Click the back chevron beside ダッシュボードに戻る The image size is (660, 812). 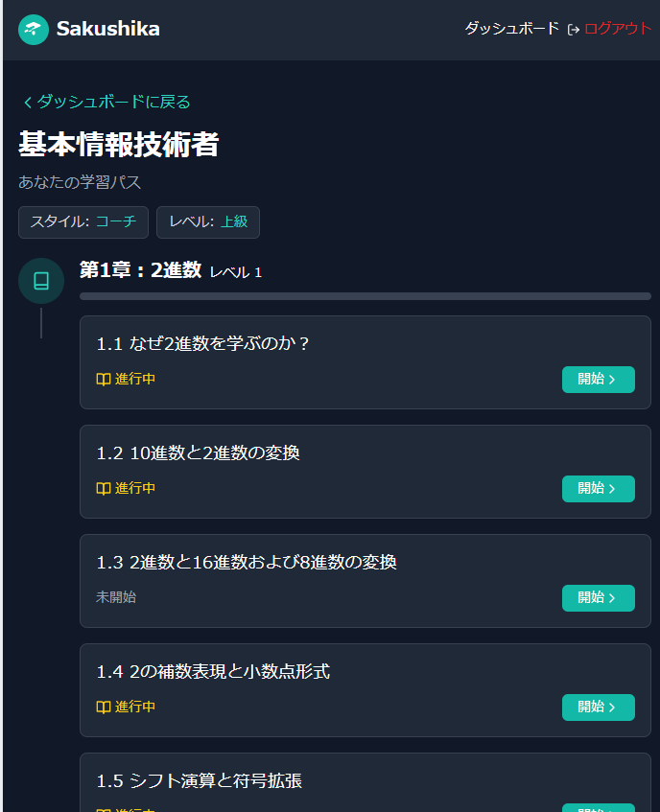[x=27, y=103]
